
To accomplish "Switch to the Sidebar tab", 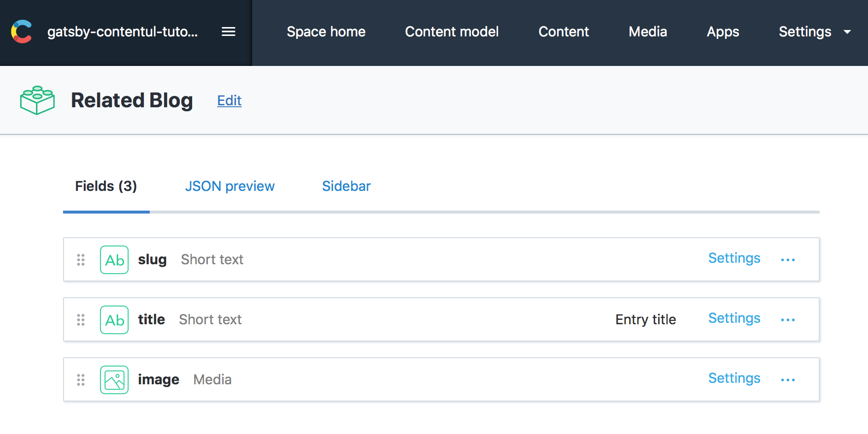I will click(346, 186).
